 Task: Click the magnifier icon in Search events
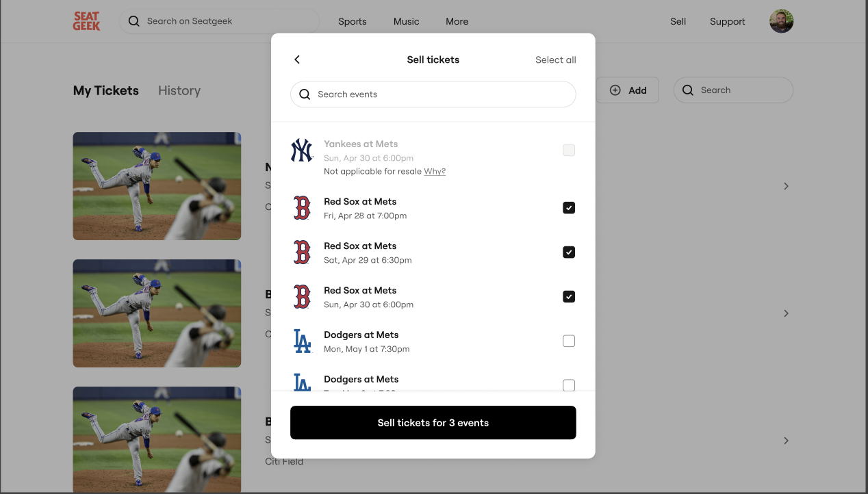(305, 94)
